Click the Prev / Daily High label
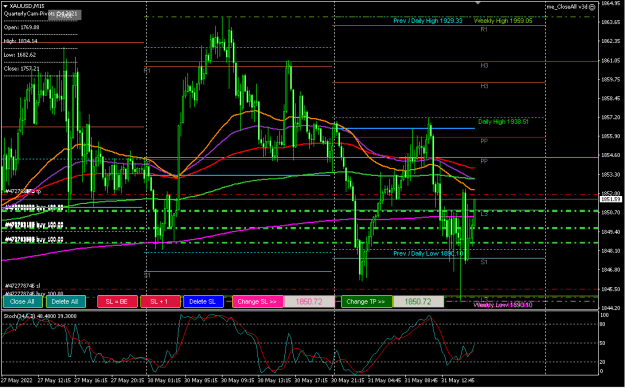Screen dimensions: 625x388 428,21
